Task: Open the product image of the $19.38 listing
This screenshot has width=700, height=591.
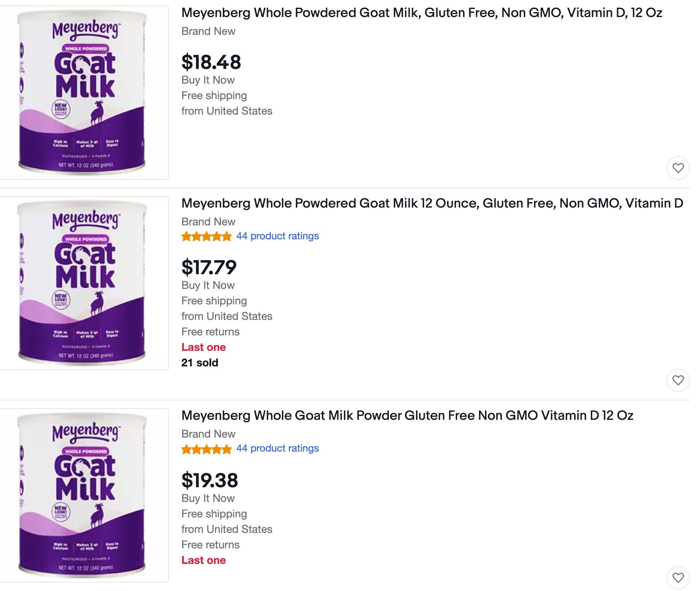Action: coord(84,495)
